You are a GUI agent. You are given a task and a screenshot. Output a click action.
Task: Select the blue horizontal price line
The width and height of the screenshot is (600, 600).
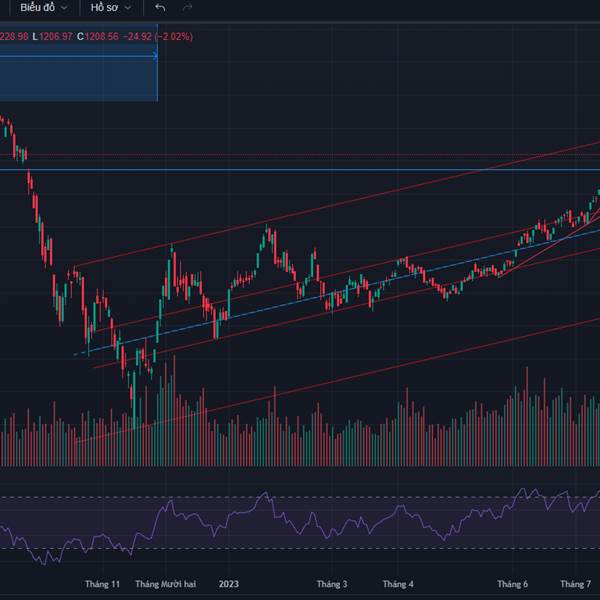[300, 170]
